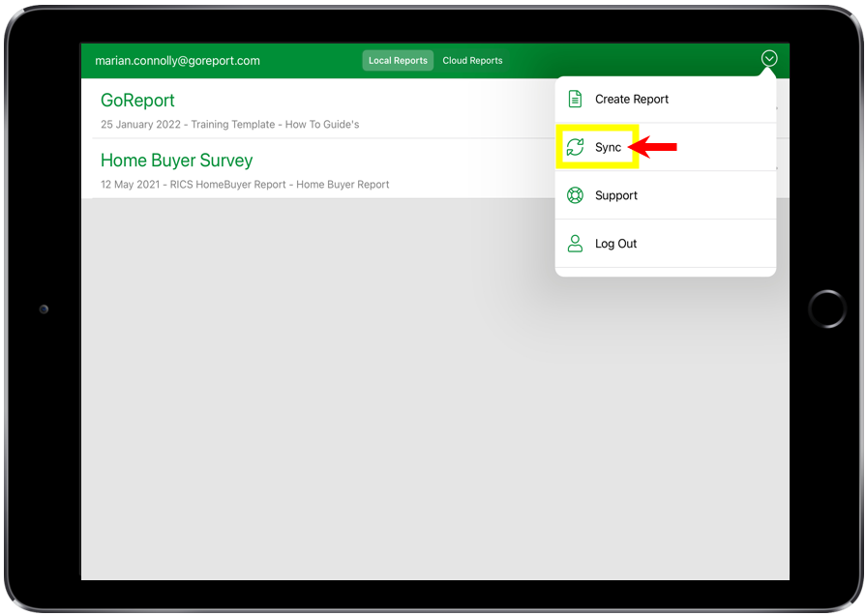Click the 25 January 2022 Training Template subtitle
The height and width of the screenshot is (616, 866).
(229, 125)
